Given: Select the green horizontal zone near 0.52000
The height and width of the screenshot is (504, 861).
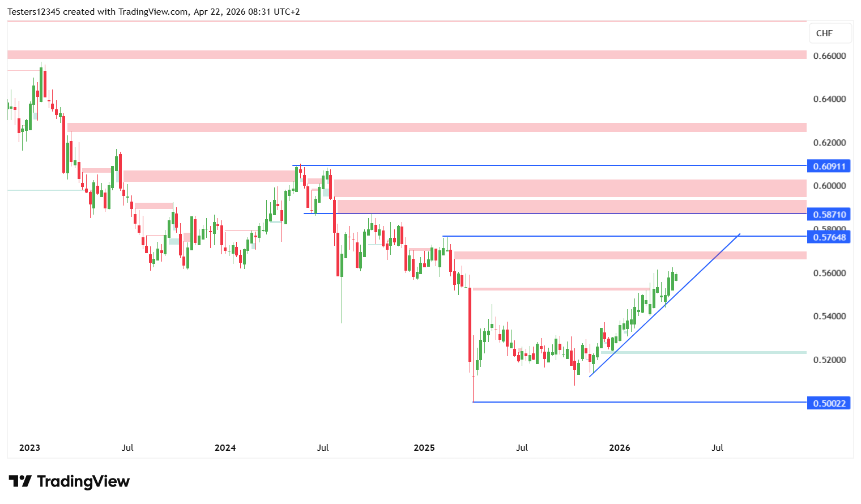Looking at the screenshot, I should (x=704, y=352).
